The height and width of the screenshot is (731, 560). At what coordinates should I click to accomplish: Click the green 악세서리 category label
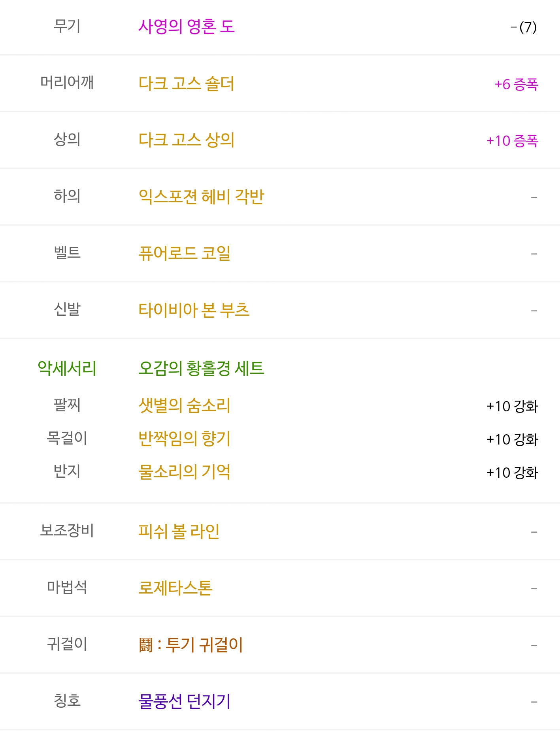[67, 368]
